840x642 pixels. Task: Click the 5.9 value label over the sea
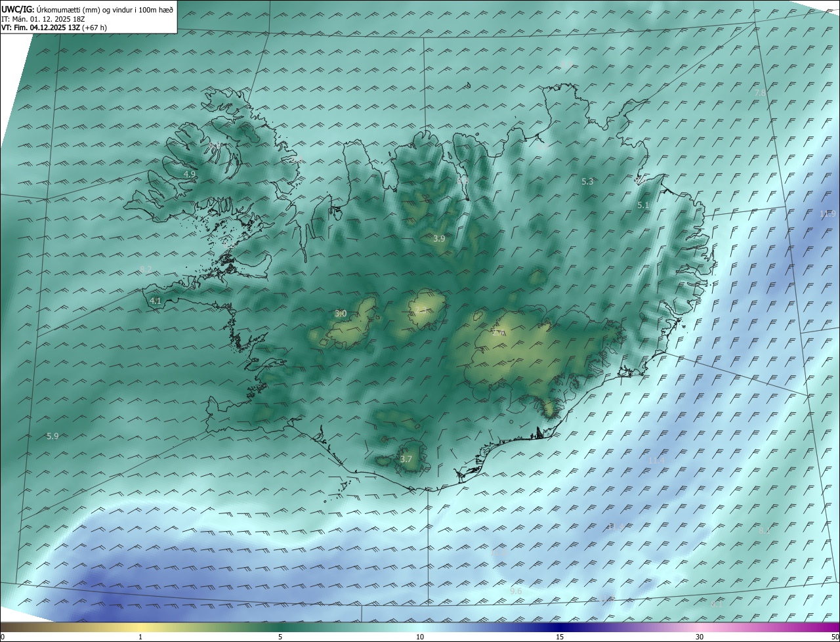click(x=52, y=436)
